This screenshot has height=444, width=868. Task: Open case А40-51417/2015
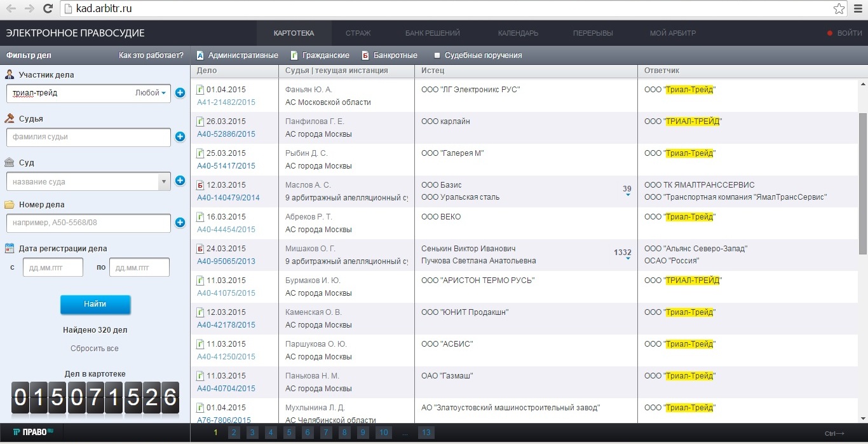click(x=226, y=166)
